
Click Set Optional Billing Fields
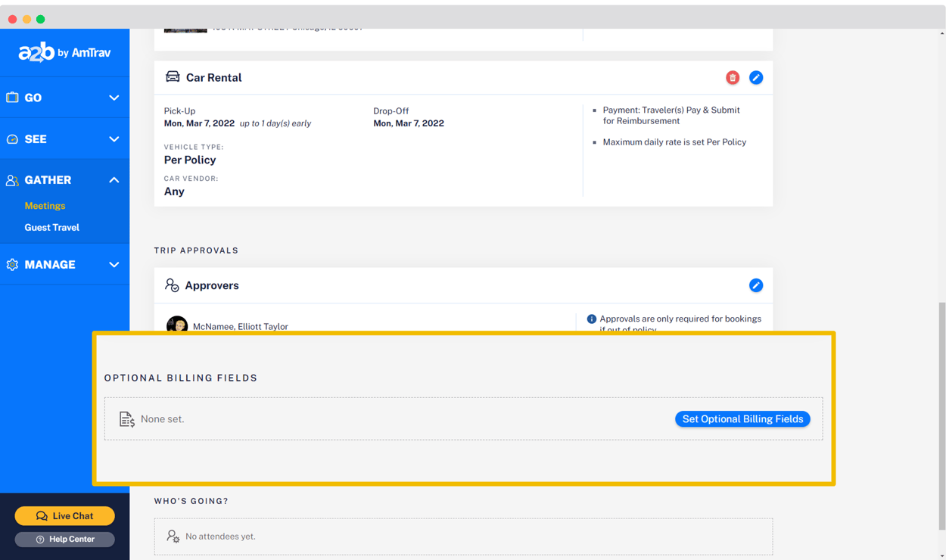pos(742,418)
